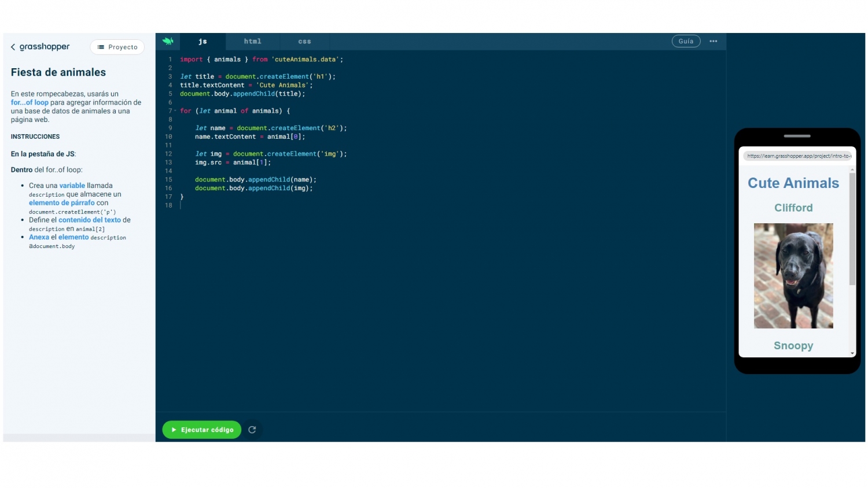
Task: Click code line "document.body.appendChild(name);"
Action: 256,180
